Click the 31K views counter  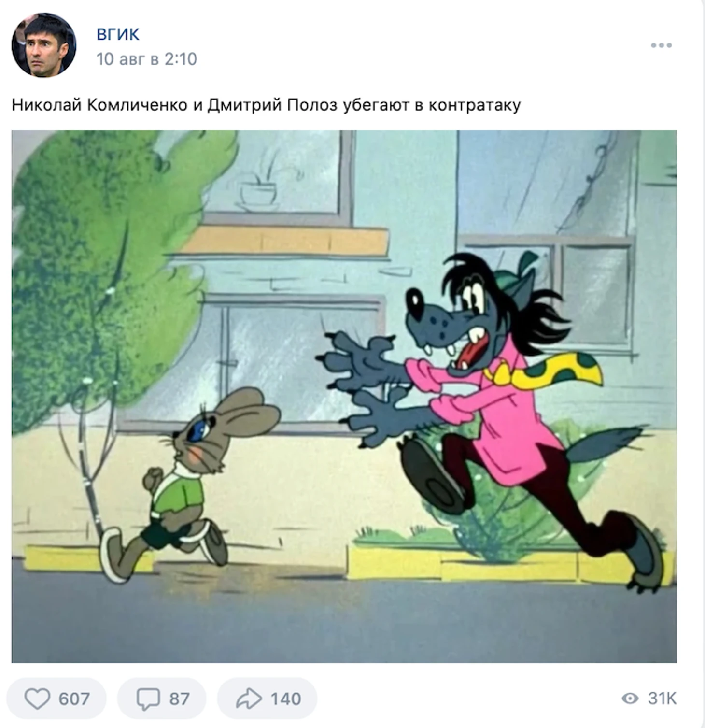(662, 698)
